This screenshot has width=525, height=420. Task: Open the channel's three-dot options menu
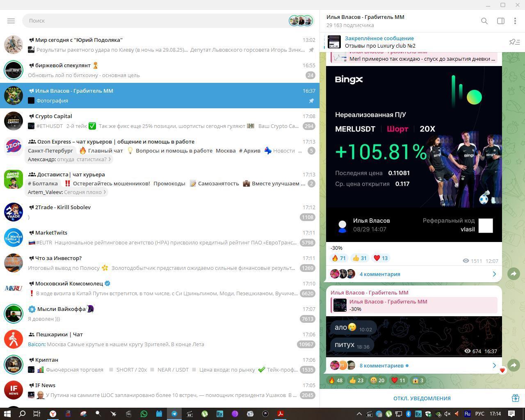[x=515, y=21]
